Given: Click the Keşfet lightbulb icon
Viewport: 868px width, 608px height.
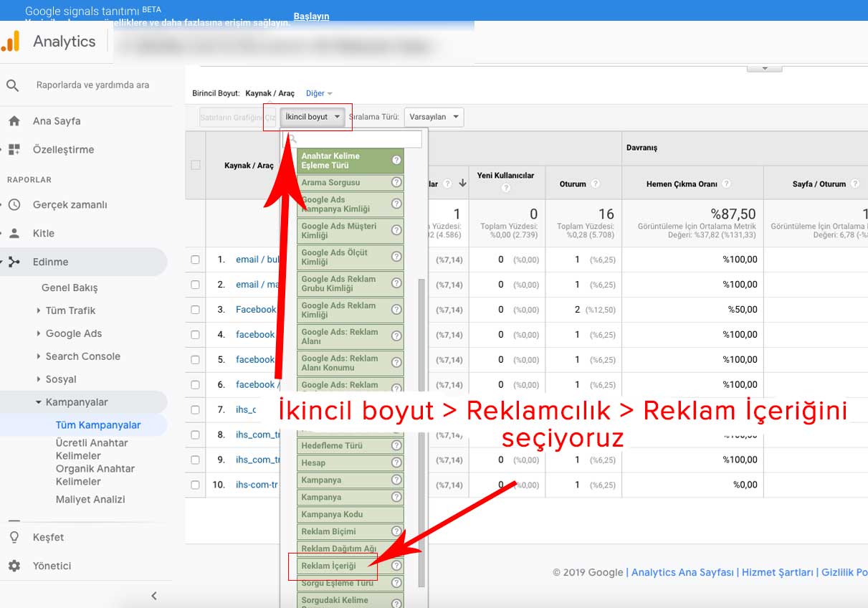Looking at the screenshot, I should click(x=14, y=537).
